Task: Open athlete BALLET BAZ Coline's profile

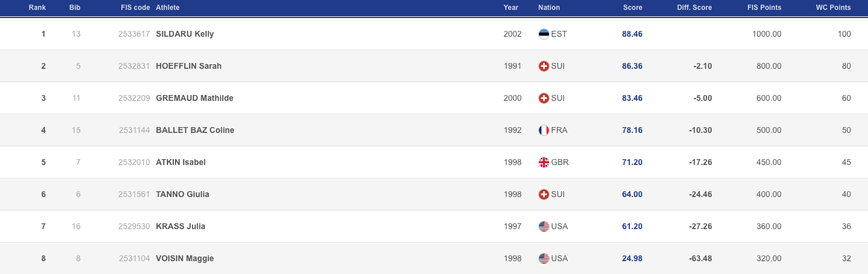Action: pyautogui.click(x=195, y=130)
